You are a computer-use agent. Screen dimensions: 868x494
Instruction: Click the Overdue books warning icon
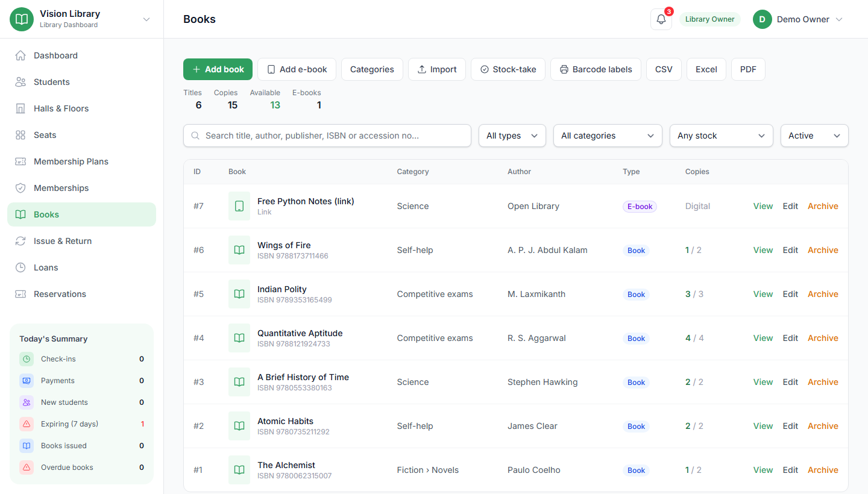pyautogui.click(x=27, y=467)
